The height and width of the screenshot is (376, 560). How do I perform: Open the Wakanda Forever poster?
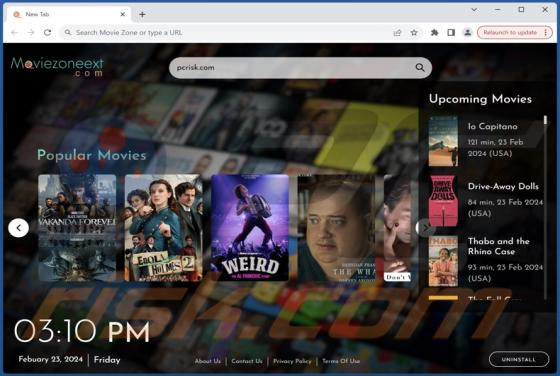click(77, 227)
